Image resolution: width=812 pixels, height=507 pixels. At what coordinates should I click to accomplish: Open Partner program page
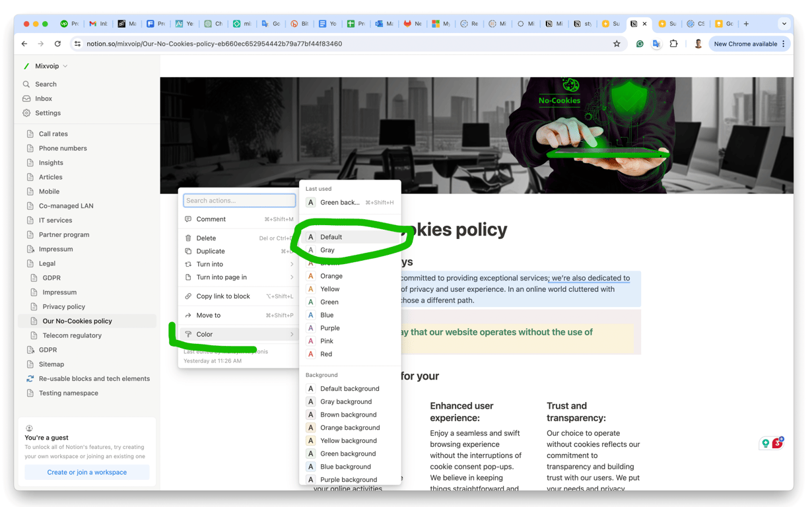click(64, 235)
